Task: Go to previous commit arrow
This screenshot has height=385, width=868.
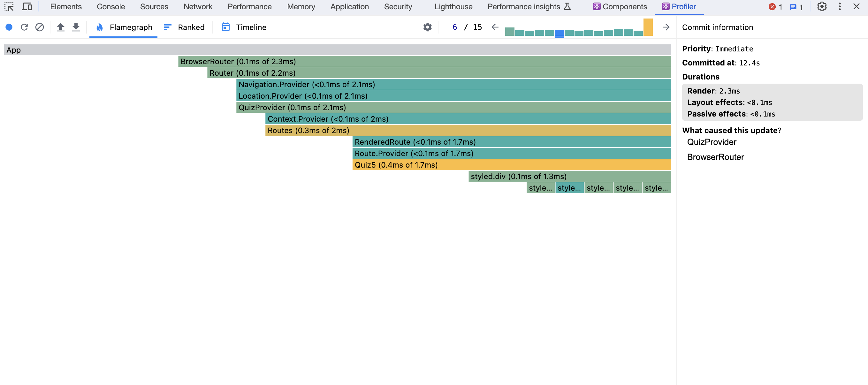Action: coord(495,27)
